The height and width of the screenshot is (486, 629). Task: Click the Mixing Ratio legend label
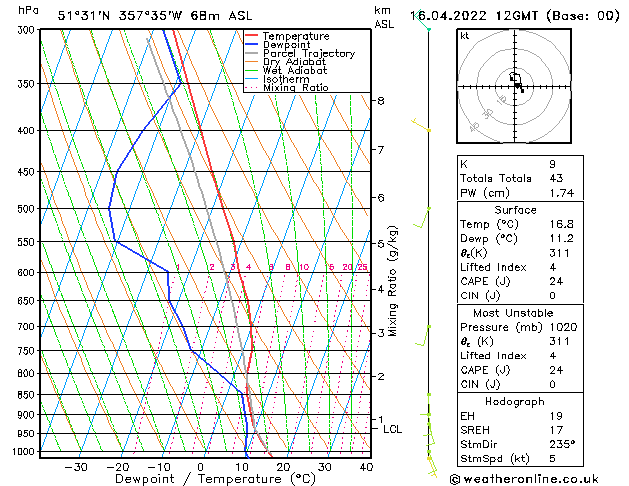pos(296,87)
